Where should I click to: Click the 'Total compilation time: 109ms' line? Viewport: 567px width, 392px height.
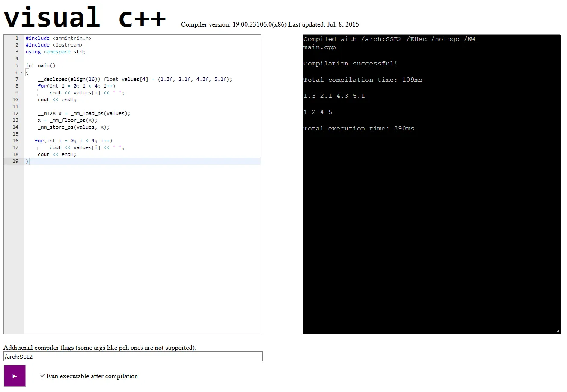pos(363,80)
